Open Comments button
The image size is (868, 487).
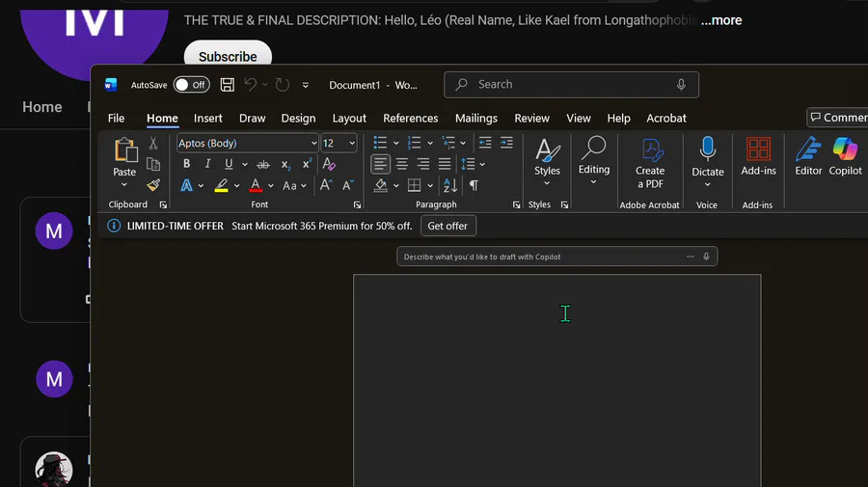point(837,118)
